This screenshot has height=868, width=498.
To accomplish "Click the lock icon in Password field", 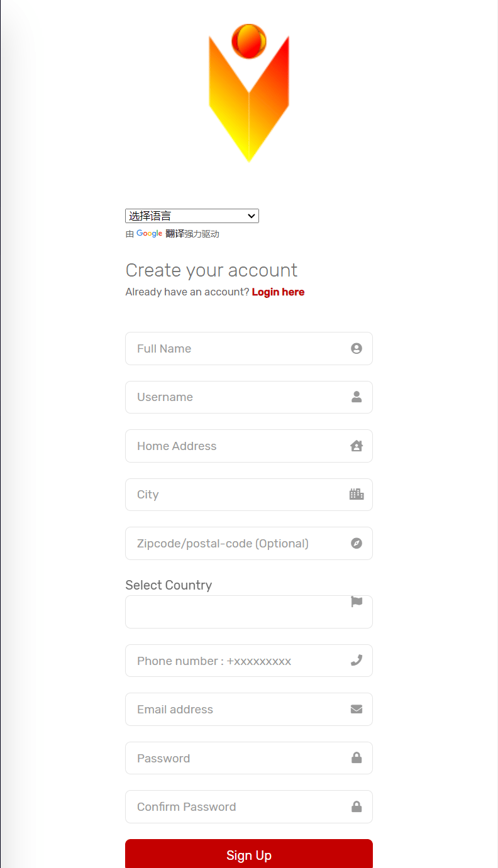I will (357, 757).
